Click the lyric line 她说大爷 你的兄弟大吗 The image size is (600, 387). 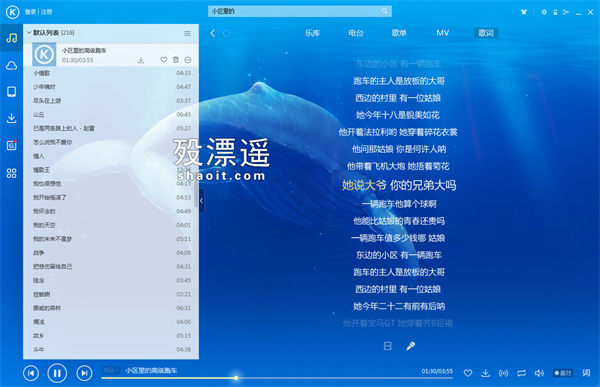click(399, 185)
